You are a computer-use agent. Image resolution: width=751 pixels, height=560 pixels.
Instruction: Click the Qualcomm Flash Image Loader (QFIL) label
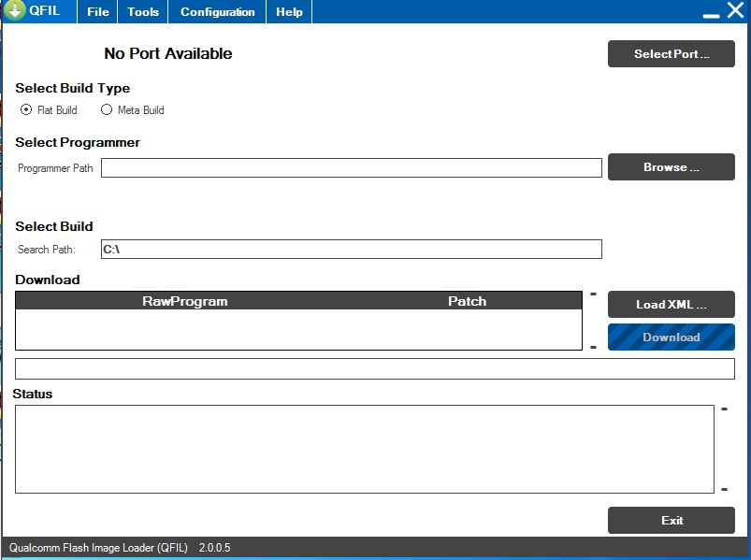[98, 548]
